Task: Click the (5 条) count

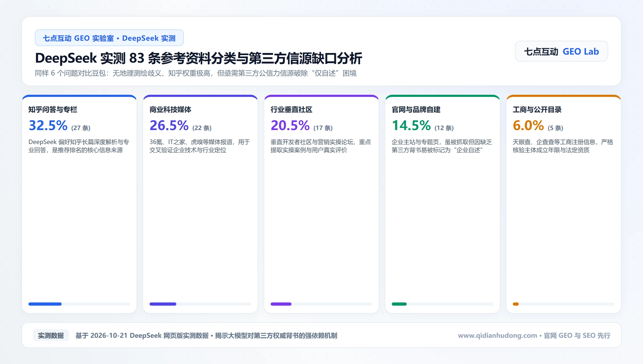Action: pyautogui.click(x=555, y=128)
